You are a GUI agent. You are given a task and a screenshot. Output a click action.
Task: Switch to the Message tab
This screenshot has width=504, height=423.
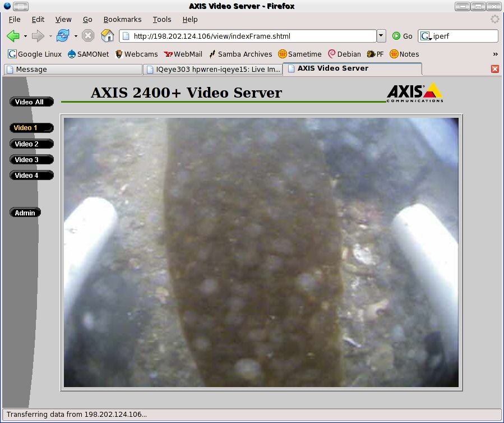coord(73,70)
